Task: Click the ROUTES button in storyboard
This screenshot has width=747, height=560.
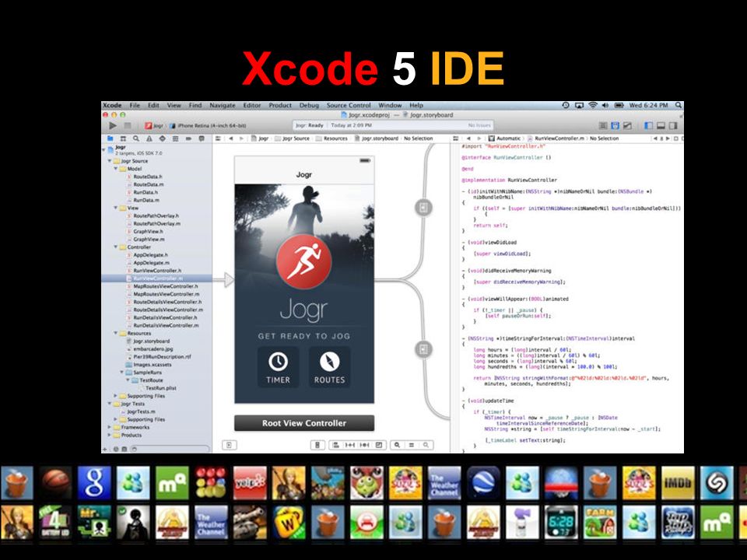Action: [x=329, y=366]
